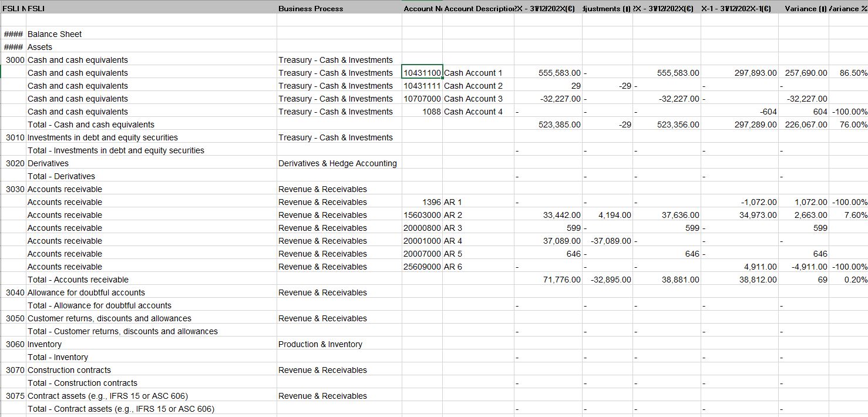
Task: Select the FSLI column header
Action: 35,8
